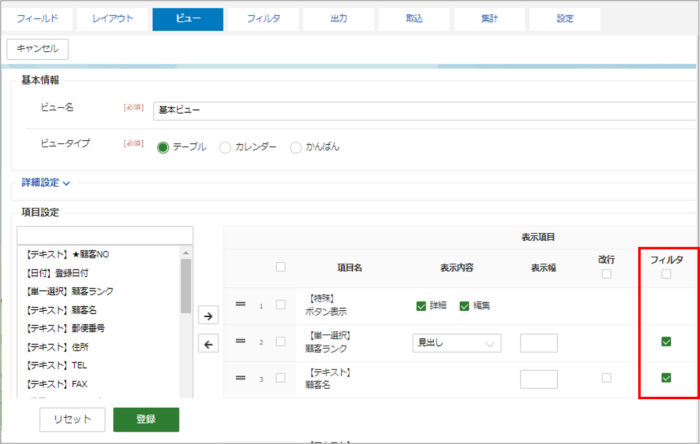Open the レイアウト tab

coord(112,19)
